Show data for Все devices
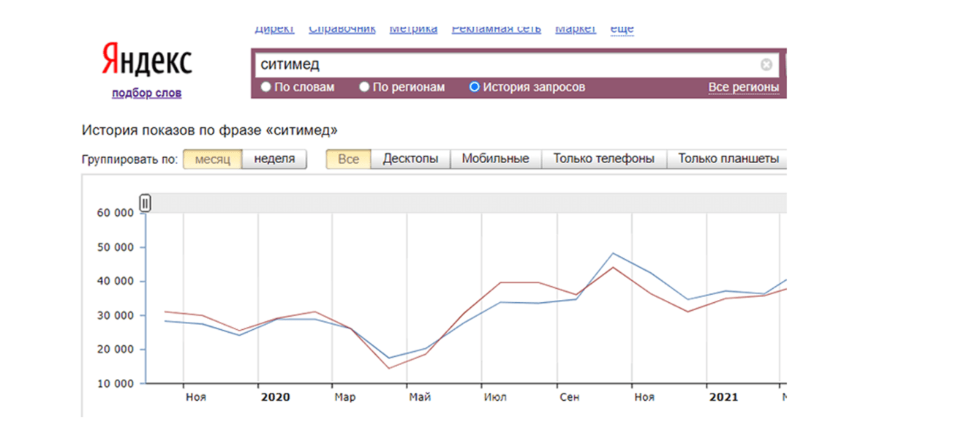 click(348, 159)
